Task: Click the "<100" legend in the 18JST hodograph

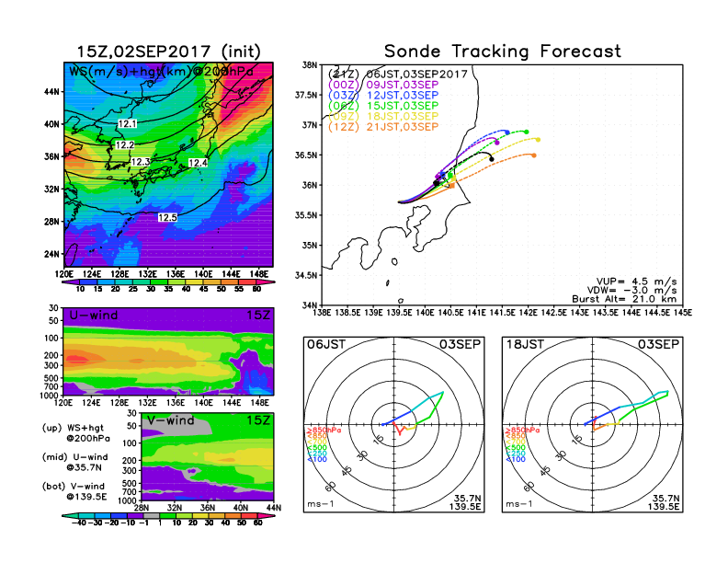Action: click(x=516, y=459)
